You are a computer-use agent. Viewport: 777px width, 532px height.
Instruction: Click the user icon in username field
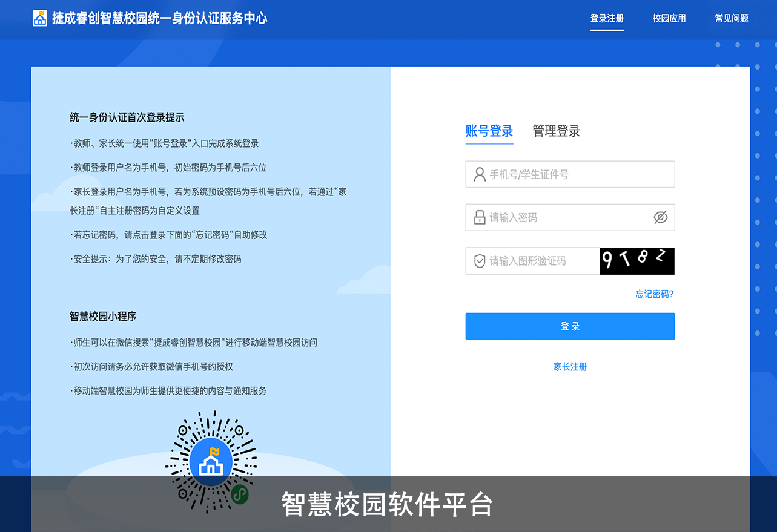(480, 174)
